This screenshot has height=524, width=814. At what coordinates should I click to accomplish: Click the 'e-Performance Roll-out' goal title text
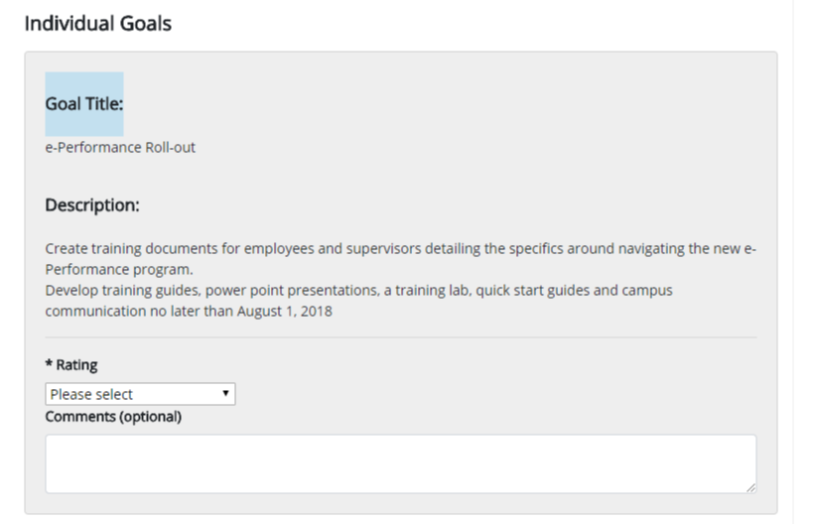(x=120, y=148)
